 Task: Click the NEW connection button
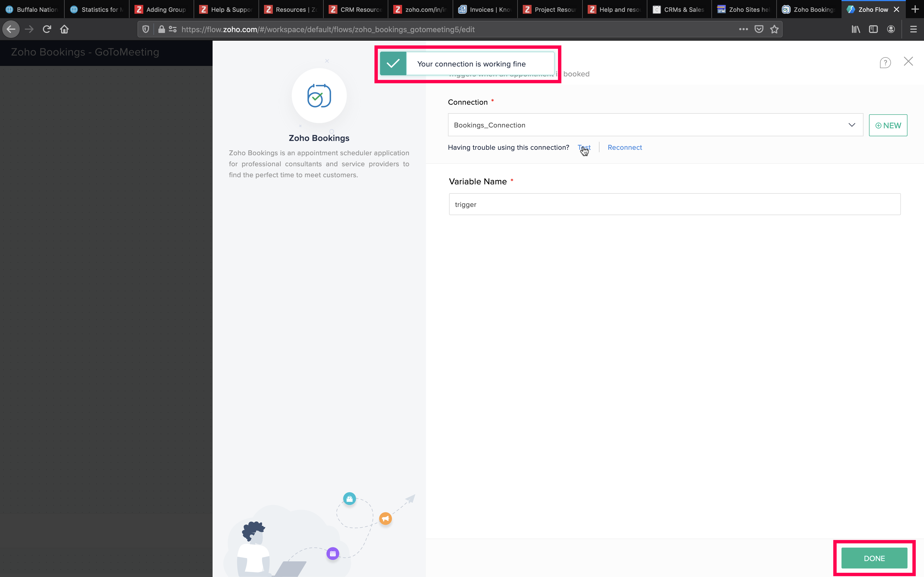tap(888, 126)
